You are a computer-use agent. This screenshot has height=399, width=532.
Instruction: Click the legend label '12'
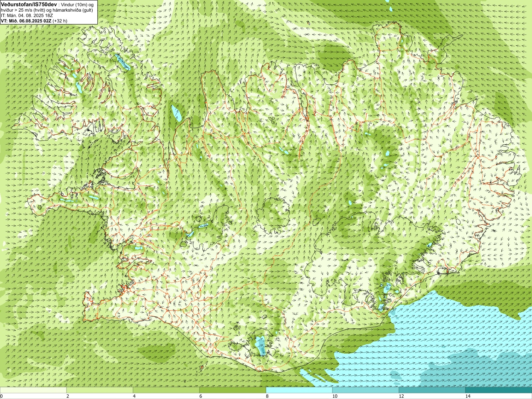click(401, 396)
